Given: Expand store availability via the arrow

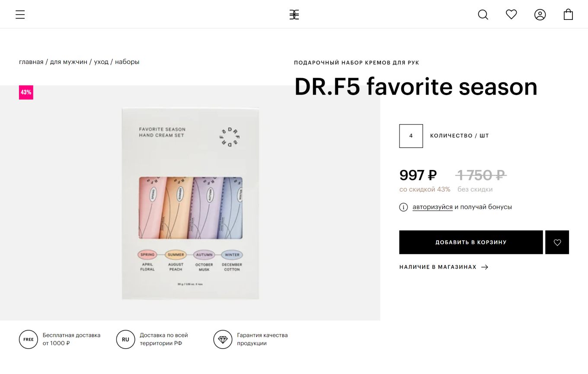Looking at the screenshot, I should point(485,267).
